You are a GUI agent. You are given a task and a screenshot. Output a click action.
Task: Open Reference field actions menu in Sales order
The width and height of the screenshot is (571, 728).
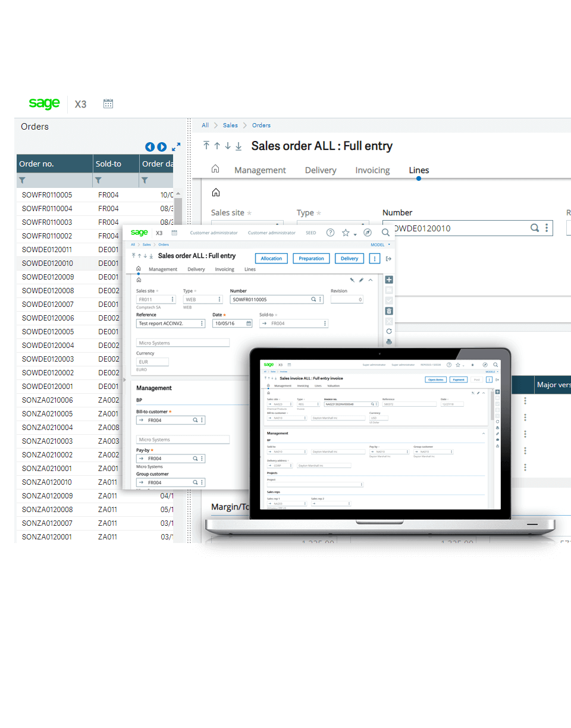[x=202, y=324]
